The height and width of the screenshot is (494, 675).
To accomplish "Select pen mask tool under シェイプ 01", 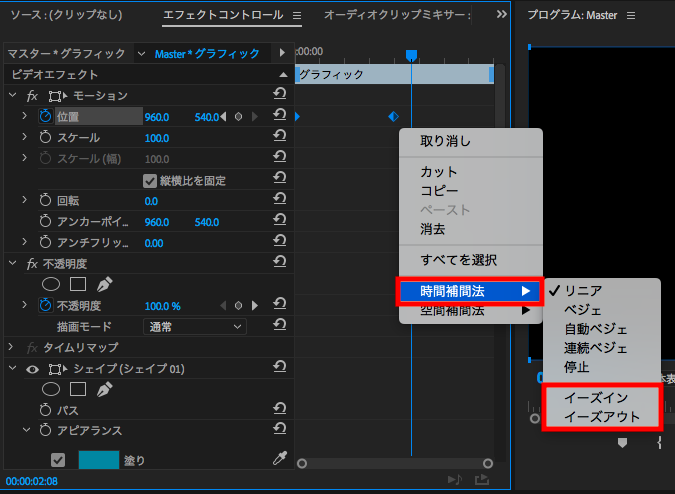I will [x=105, y=389].
